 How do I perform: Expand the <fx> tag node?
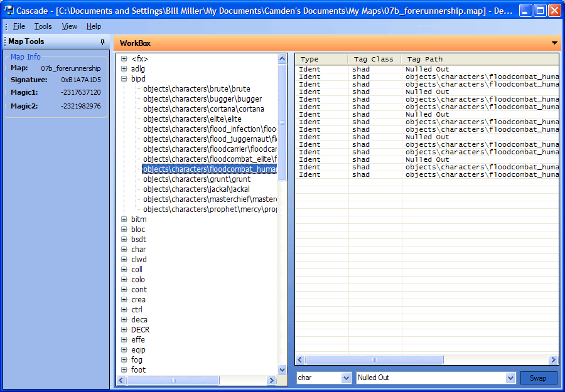click(124, 59)
